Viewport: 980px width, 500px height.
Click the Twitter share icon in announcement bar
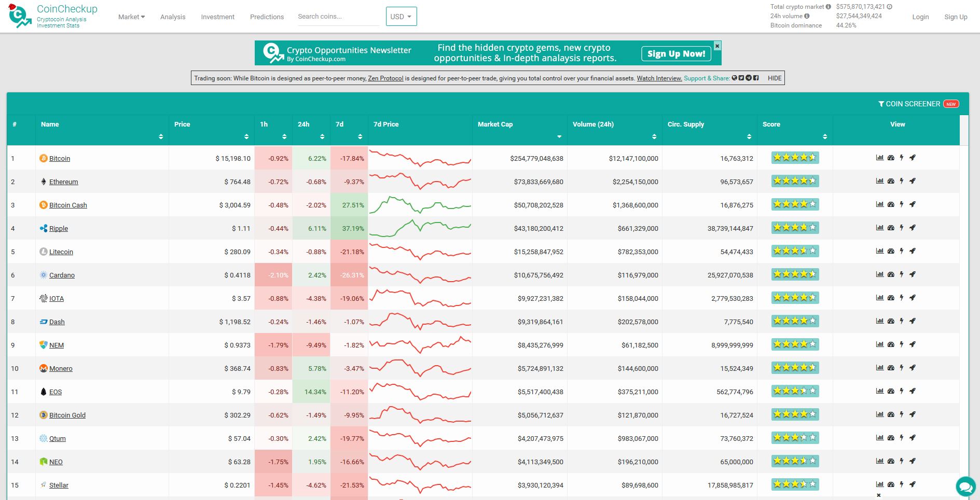pyautogui.click(x=741, y=78)
